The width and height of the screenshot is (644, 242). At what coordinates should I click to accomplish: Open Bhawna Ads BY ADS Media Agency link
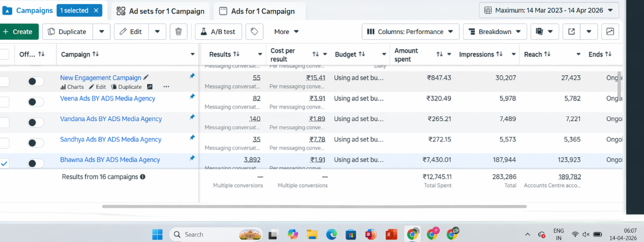pyautogui.click(x=110, y=160)
